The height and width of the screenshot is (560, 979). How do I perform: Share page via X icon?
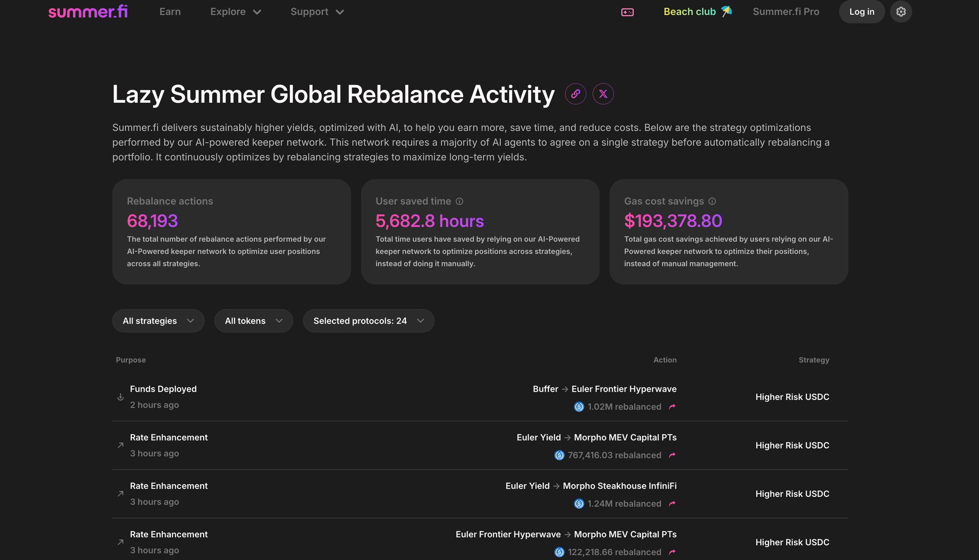[x=603, y=93]
